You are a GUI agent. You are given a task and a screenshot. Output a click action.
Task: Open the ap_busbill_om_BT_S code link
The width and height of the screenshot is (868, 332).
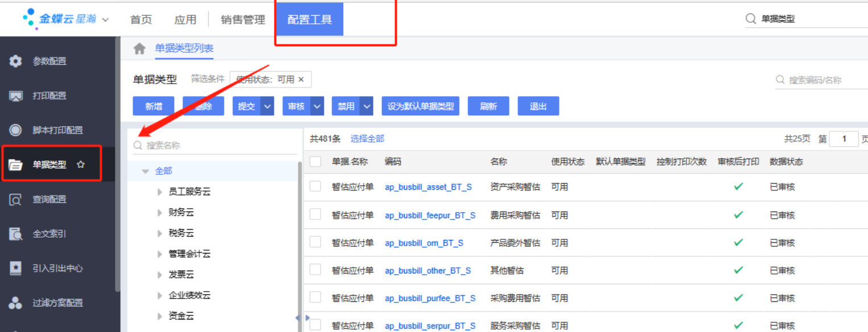[x=424, y=243]
